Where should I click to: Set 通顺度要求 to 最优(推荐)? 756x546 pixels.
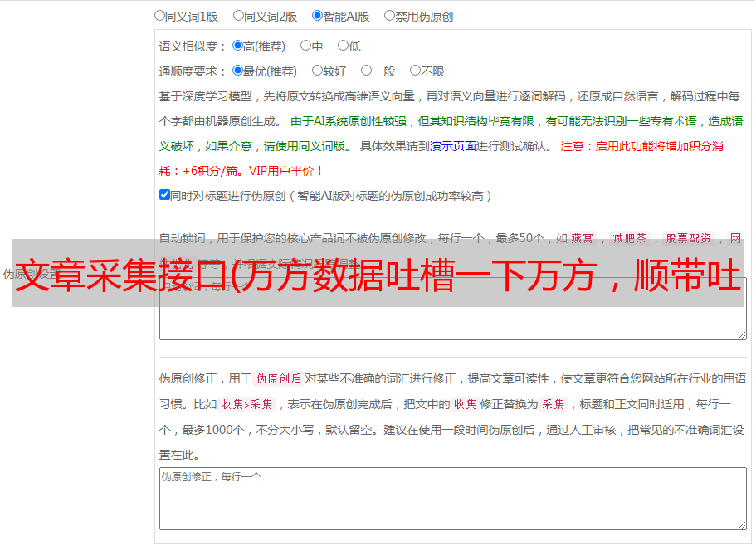click(x=237, y=71)
